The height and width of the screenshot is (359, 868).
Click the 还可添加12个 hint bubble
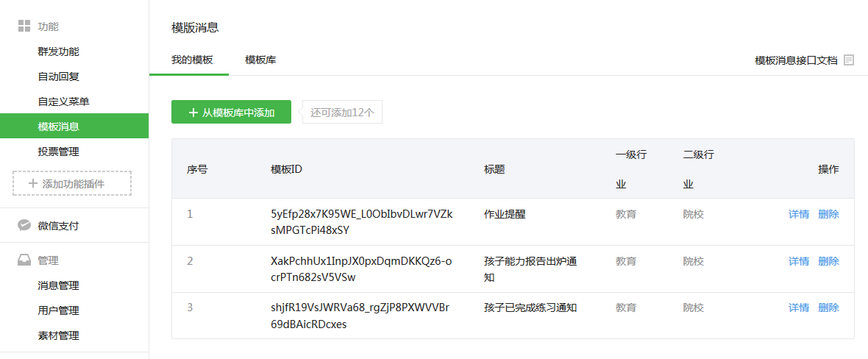pyautogui.click(x=342, y=113)
